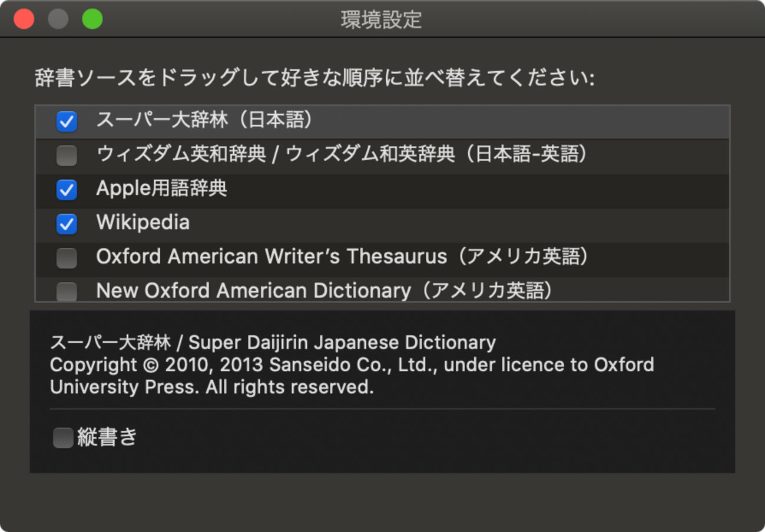Uncheck the スーパー大辞林 dictionary checkbox

tap(67, 122)
